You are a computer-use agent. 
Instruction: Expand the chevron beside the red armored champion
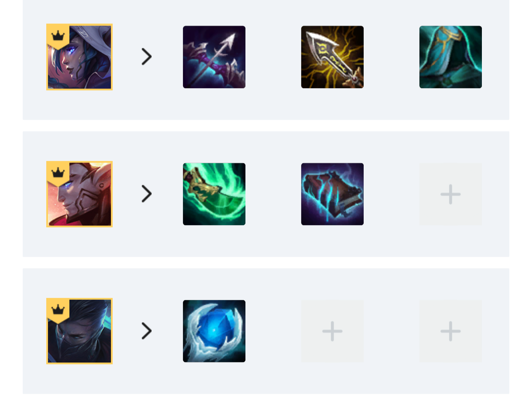click(146, 194)
